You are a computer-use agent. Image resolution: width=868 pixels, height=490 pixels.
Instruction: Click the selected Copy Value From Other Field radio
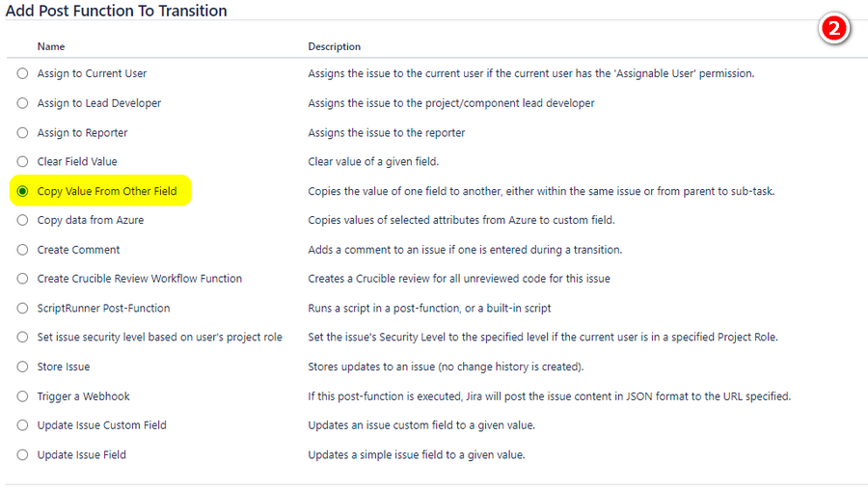tap(22, 191)
